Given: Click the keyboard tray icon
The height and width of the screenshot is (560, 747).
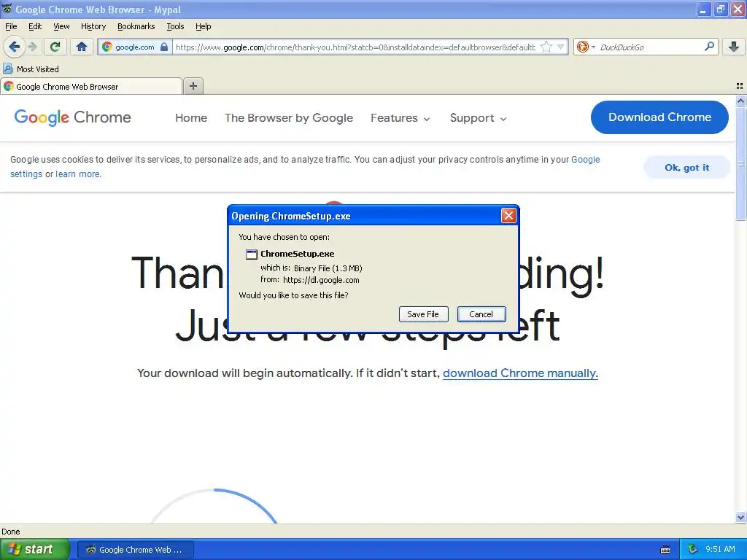Looking at the screenshot, I should [665, 550].
